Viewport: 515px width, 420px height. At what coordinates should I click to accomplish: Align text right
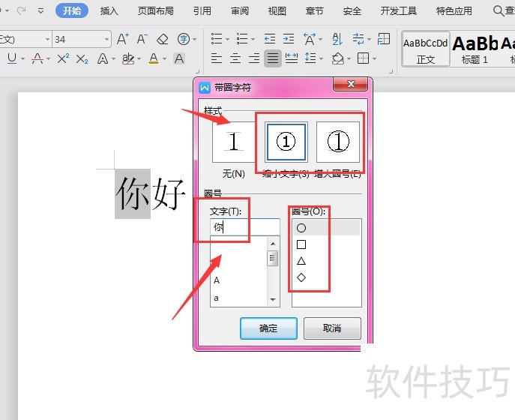point(254,58)
